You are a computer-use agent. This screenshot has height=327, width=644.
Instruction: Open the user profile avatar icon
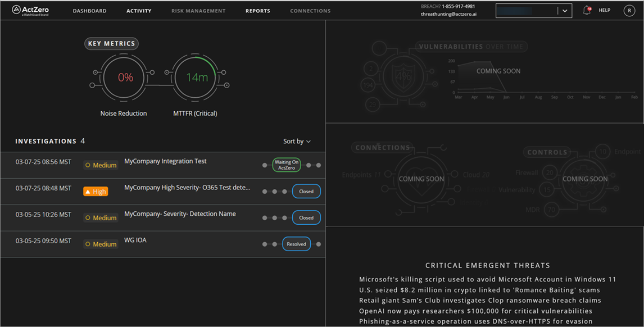[629, 10]
